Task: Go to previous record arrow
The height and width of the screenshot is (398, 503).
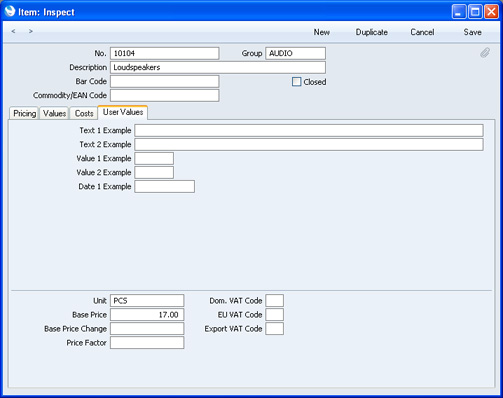Action: tap(13, 31)
